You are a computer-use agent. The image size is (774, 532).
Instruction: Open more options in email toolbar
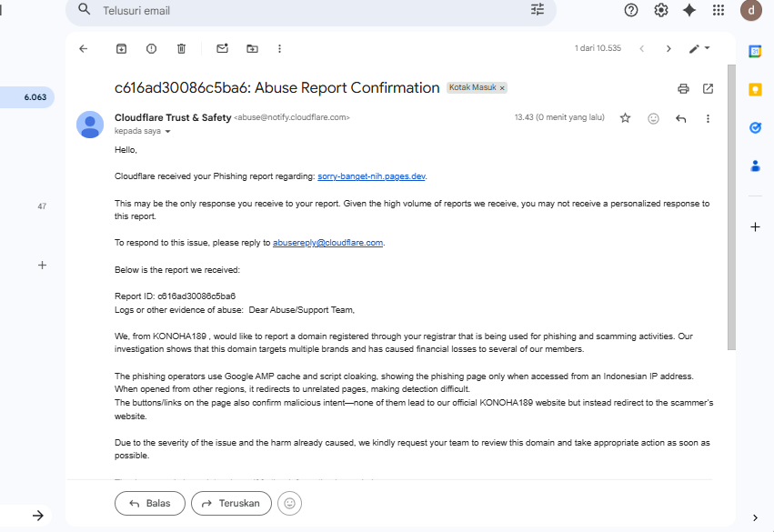click(279, 48)
